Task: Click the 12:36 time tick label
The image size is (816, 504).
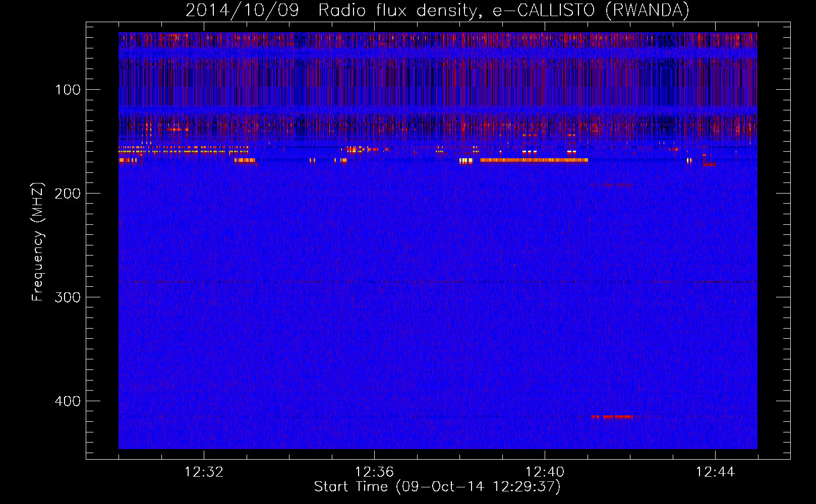Action: click(374, 472)
